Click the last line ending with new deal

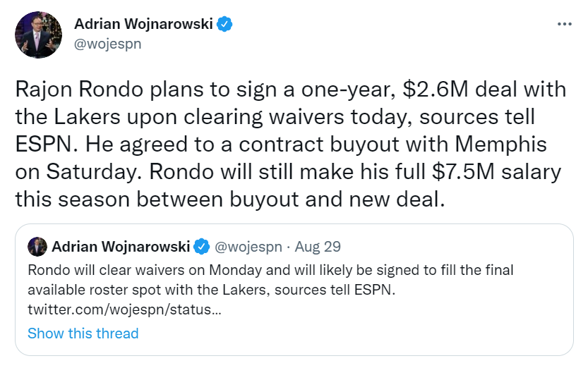pos(230,199)
